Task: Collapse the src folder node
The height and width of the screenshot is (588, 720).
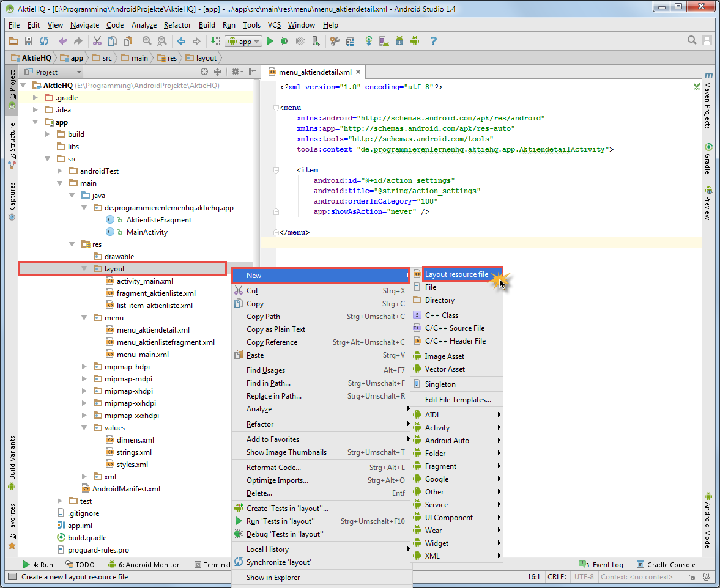Action: tap(48, 159)
